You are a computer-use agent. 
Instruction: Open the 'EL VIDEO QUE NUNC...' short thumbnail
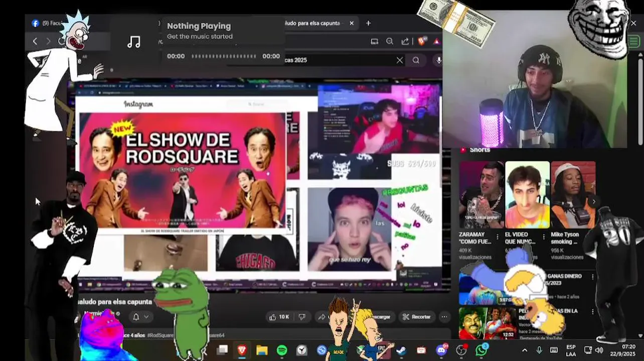(527, 195)
